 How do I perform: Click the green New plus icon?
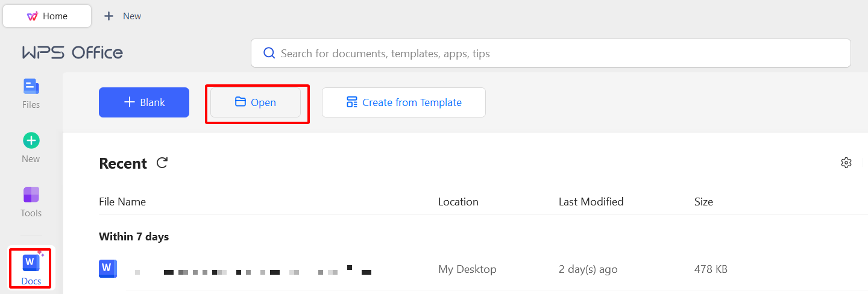(x=31, y=141)
